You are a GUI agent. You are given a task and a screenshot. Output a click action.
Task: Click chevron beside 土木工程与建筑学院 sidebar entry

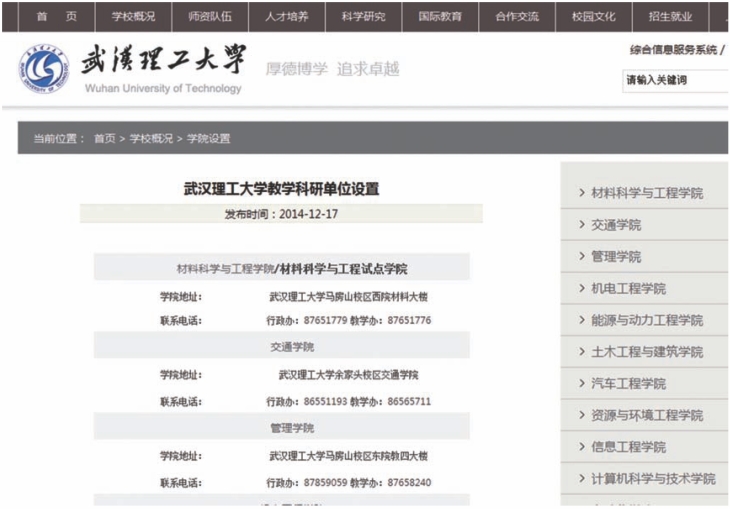pyautogui.click(x=581, y=351)
